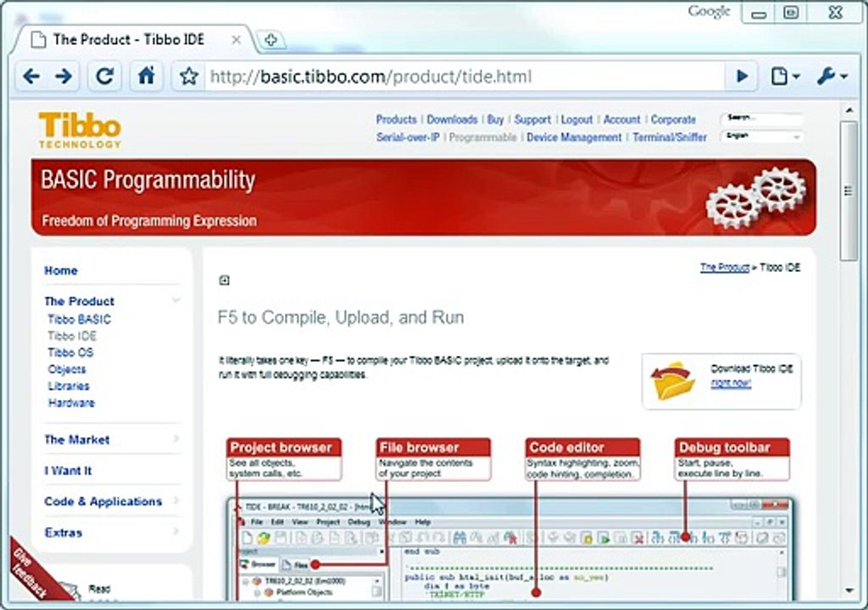Go back with the browser back arrow
This screenshot has width=868, height=610.
tap(31, 76)
